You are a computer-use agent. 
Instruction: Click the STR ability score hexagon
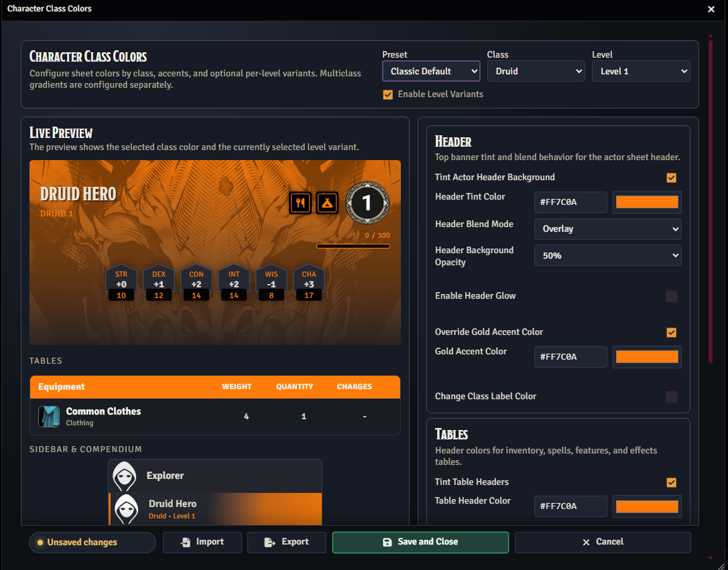click(x=121, y=284)
